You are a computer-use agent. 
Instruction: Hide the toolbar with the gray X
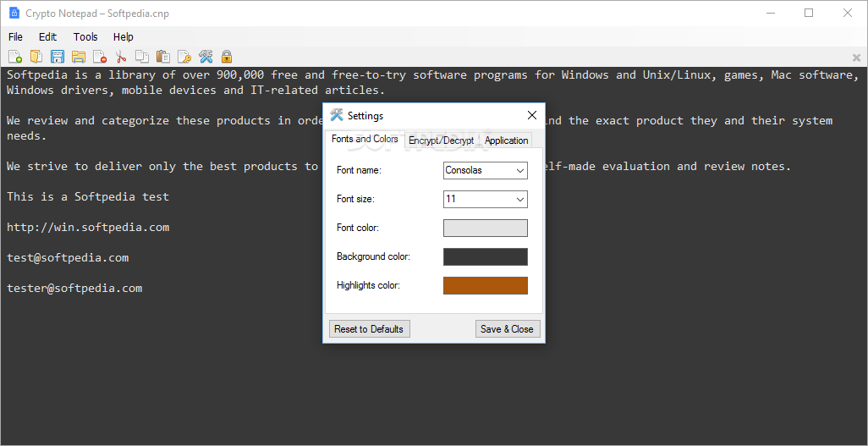pos(856,58)
